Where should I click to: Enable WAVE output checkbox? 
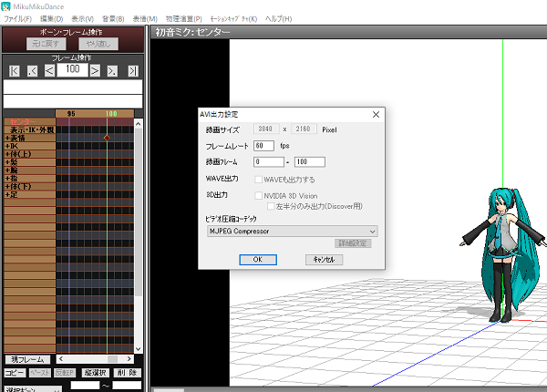point(259,180)
